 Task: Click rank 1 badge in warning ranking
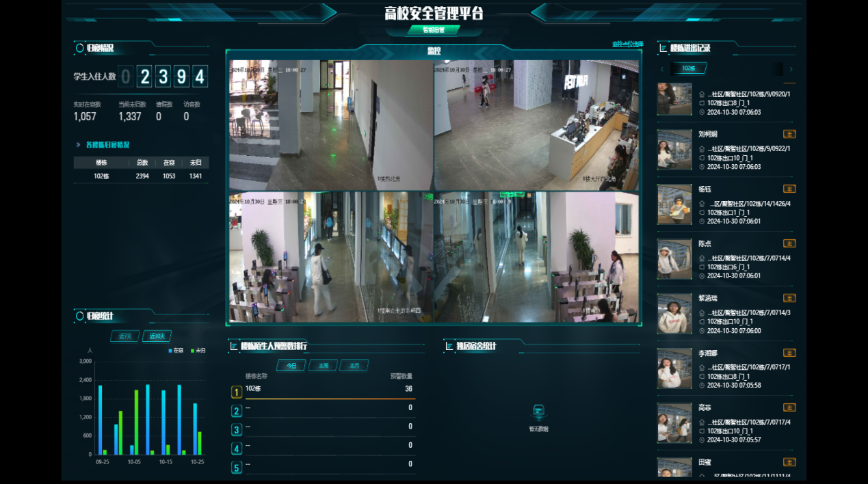click(237, 392)
